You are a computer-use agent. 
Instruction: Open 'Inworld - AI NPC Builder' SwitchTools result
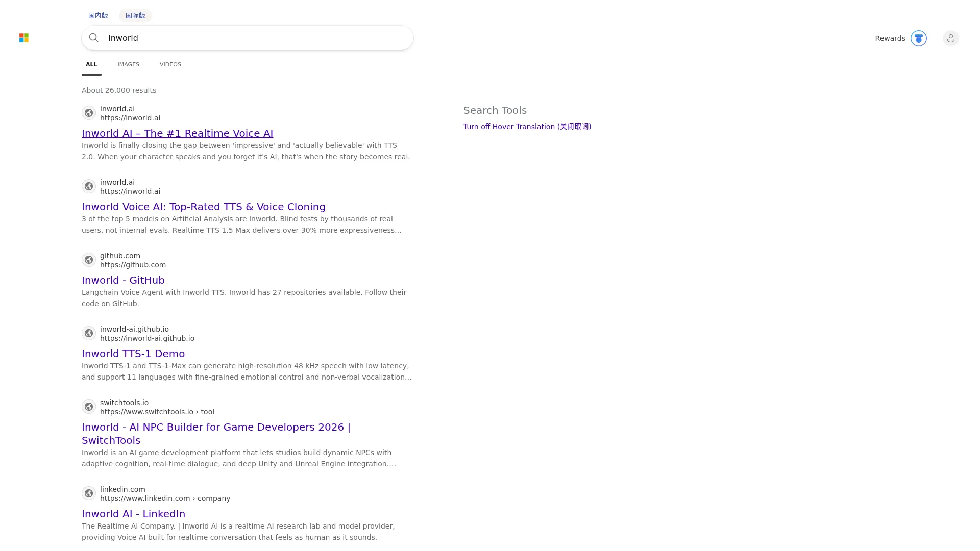pyautogui.click(x=216, y=434)
